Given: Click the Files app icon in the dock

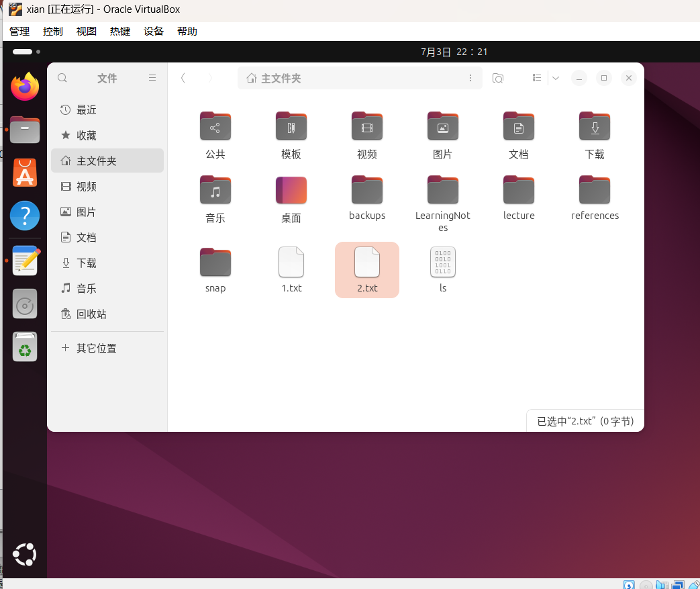Looking at the screenshot, I should (25, 130).
